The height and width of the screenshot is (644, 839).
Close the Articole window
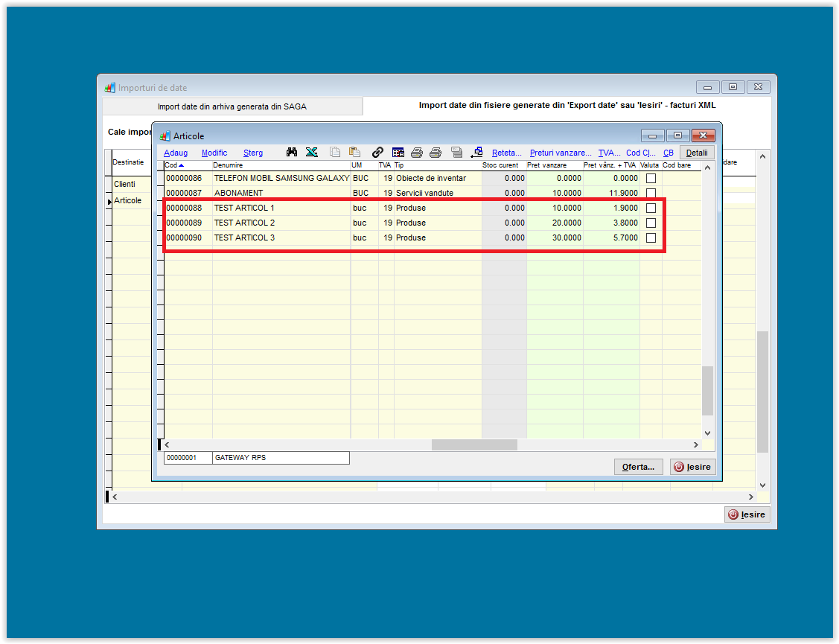pyautogui.click(x=703, y=136)
